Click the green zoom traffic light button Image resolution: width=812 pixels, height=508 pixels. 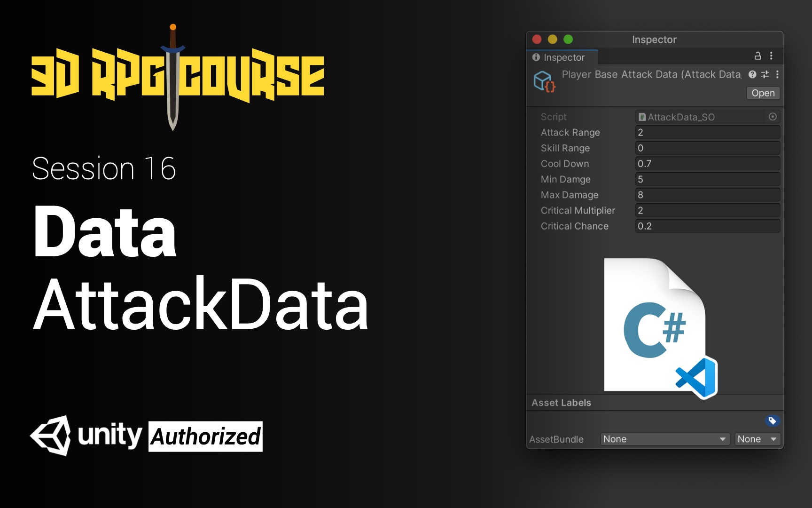(x=568, y=40)
